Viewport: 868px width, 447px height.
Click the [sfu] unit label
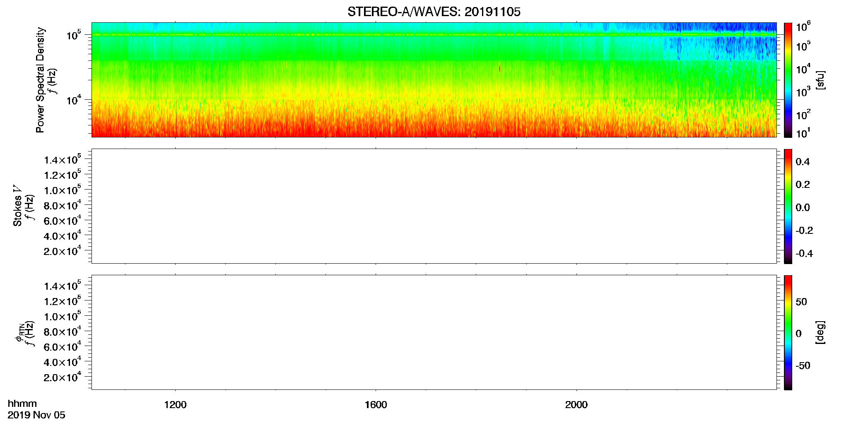pos(820,80)
